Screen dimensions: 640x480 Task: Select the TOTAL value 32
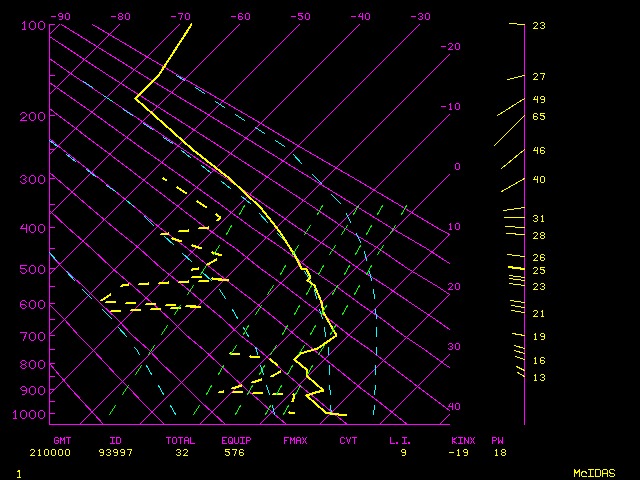tap(182, 452)
